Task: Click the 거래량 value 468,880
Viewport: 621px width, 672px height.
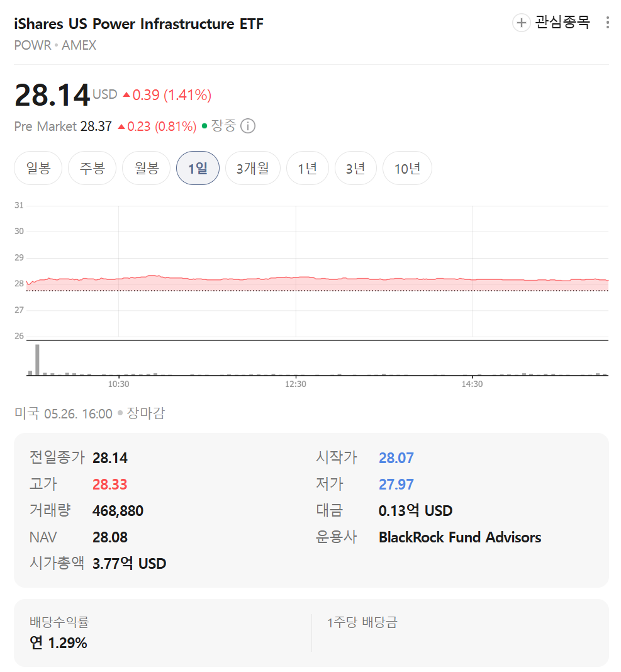Action: [x=118, y=511]
